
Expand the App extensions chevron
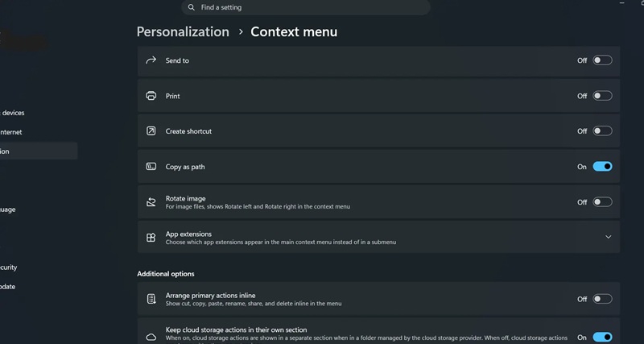(x=609, y=237)
